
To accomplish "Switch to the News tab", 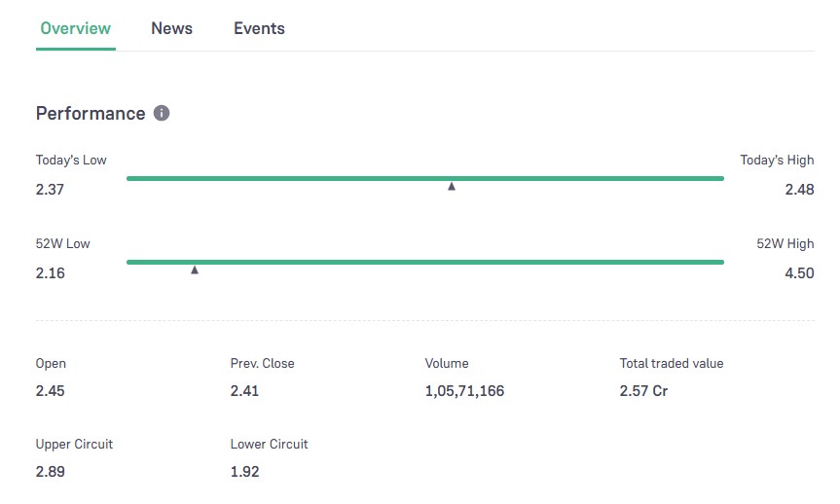I will pos(171,28).
